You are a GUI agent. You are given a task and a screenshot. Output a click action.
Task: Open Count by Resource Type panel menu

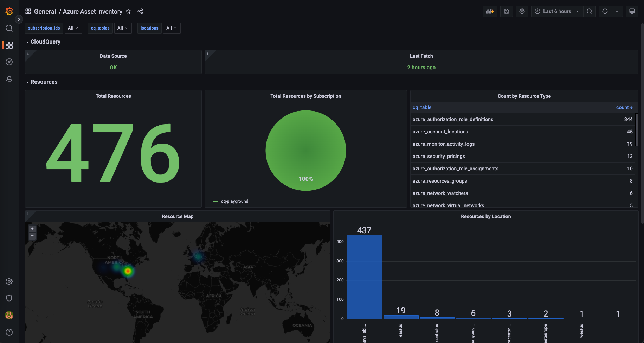[x=524, y=96]
